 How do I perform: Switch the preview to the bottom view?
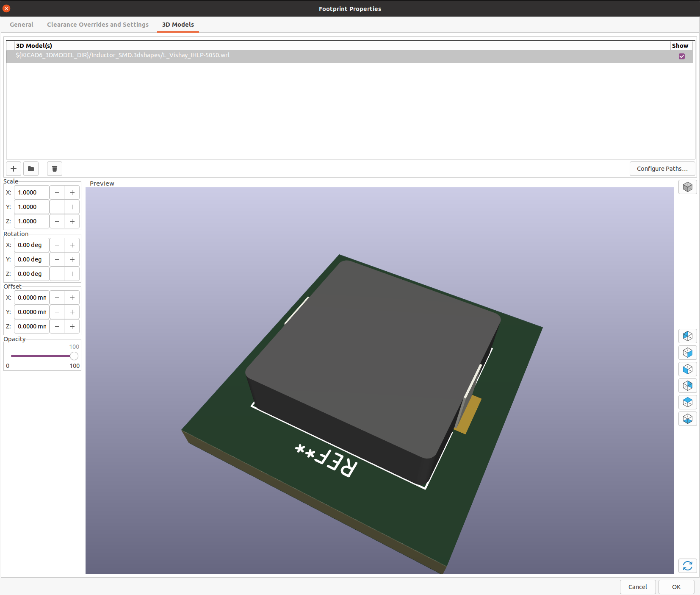tap(687, 419)
